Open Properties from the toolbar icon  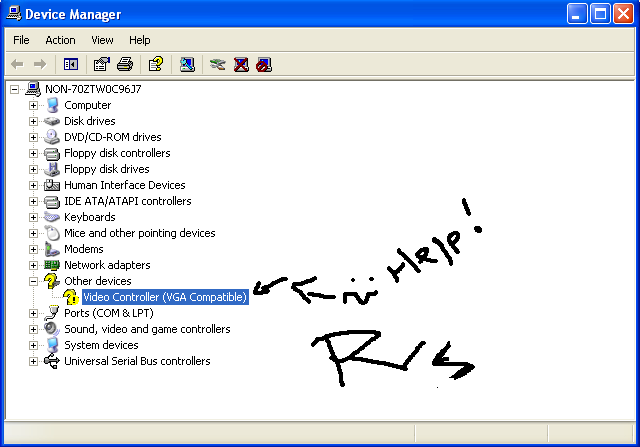(x=102, y=64)
